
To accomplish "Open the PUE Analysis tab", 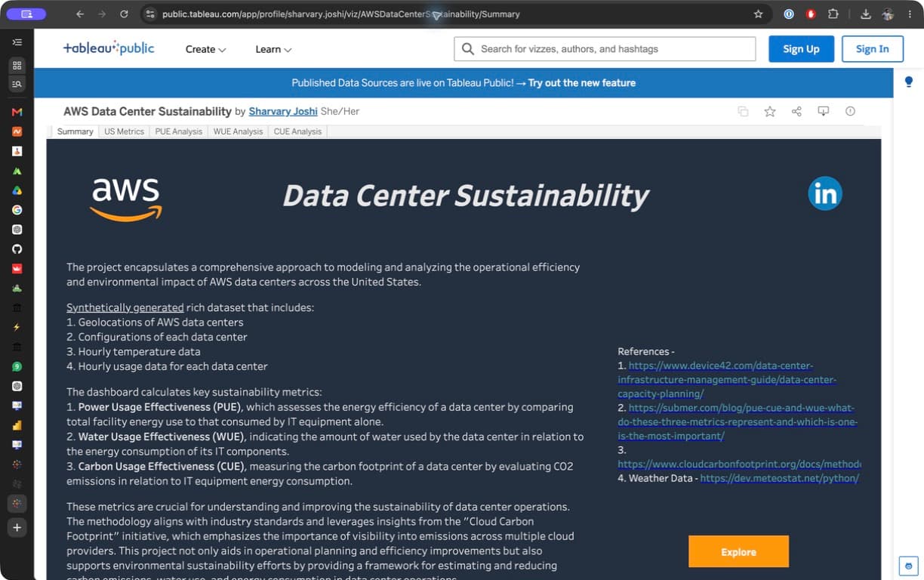I will click(179, 131).
